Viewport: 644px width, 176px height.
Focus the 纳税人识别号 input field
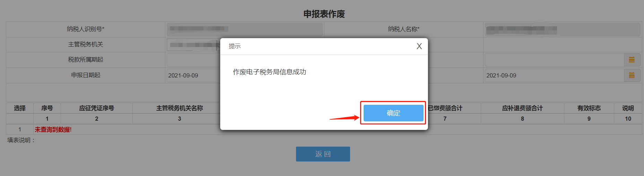(245, 29)
